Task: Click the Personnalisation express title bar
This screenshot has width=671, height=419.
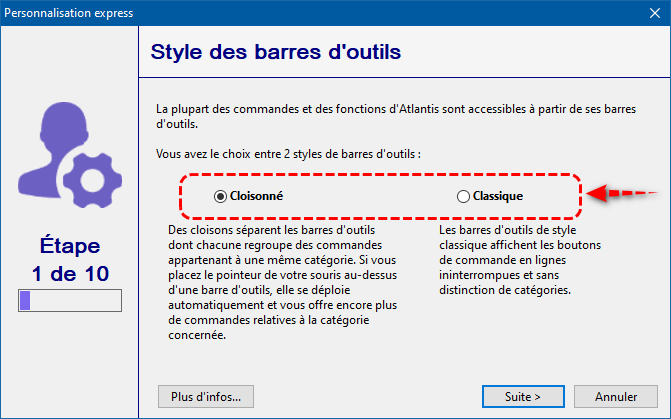Action: (300, 15)
